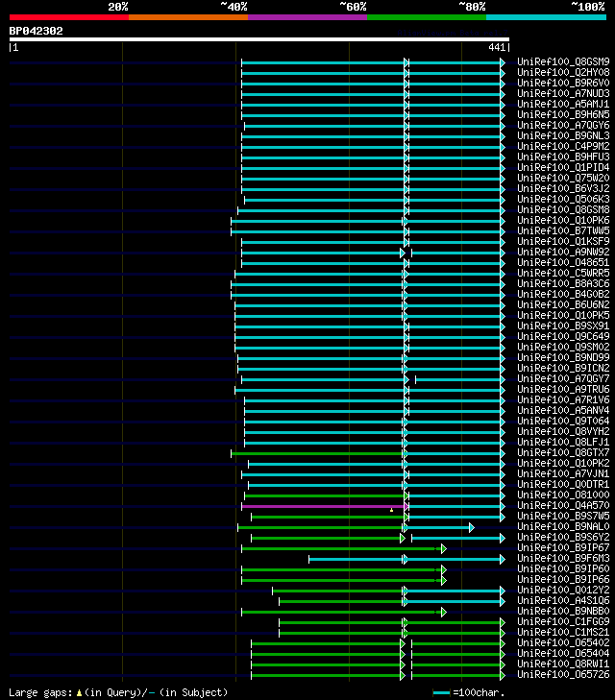The height and width of the screenshot is (700, 615).
Task: Select UniRef100_Q10PK5 entry
Action: [x=563, y=315]
